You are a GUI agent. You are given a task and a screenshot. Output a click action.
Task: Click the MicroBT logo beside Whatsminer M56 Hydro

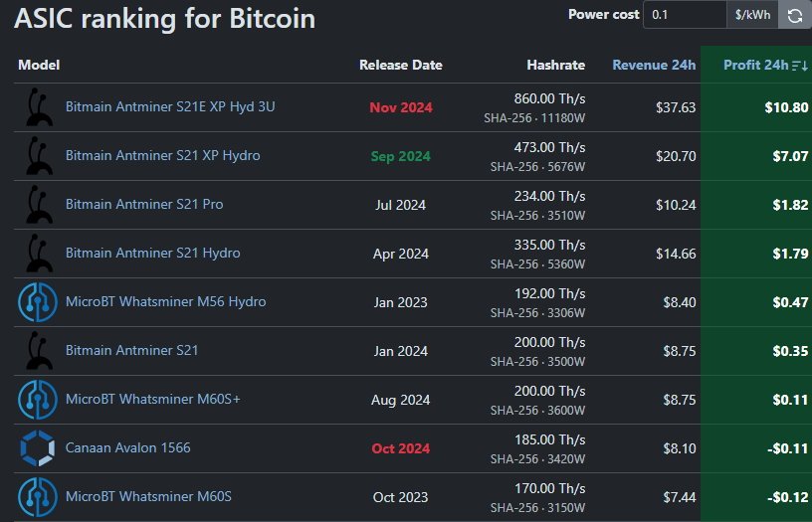coord(38,302)
